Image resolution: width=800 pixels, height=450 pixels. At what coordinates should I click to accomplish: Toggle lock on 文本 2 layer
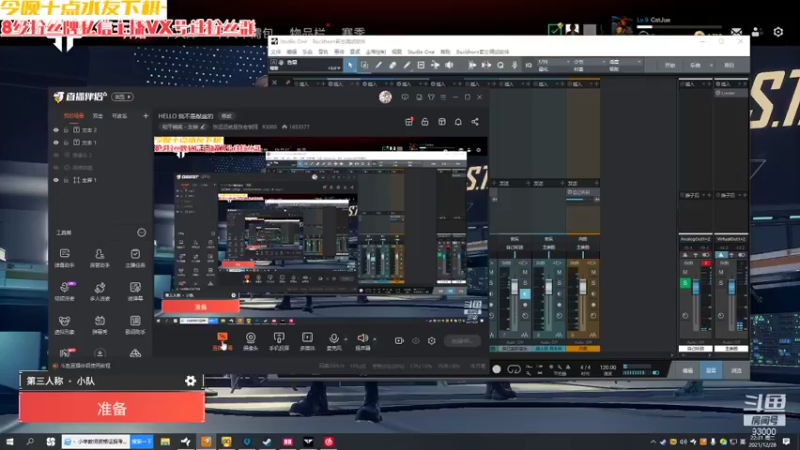66,130
